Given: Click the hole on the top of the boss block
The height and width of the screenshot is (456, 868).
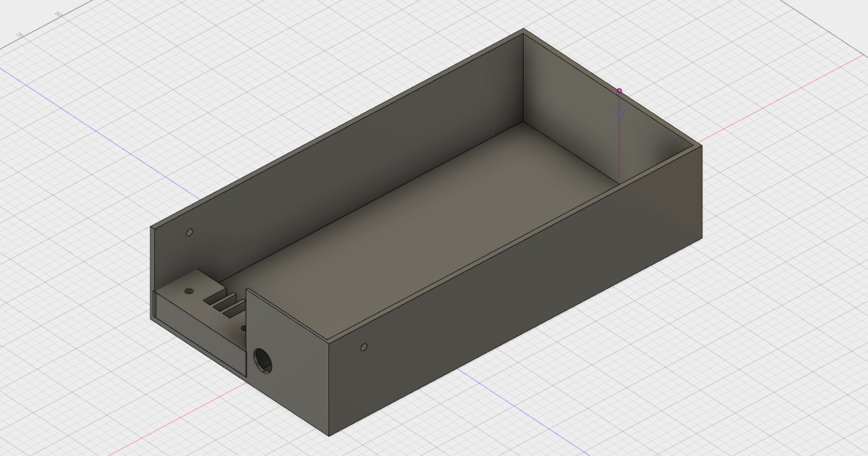Looking at the screenshot, I should 189,291.
